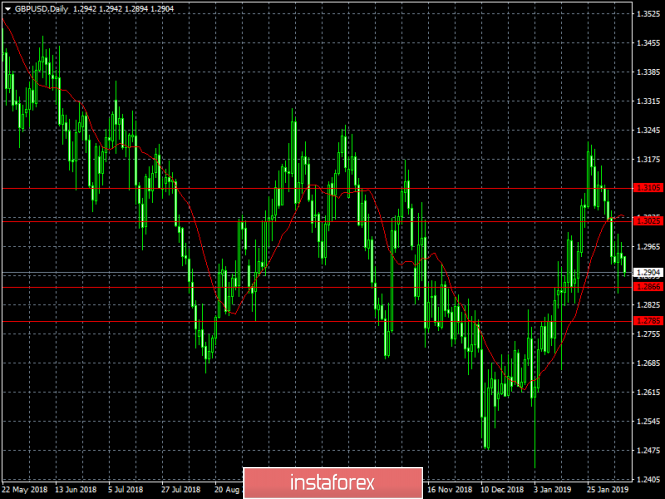Click the 13 Jun 2018 date label
This screenshot has width=665, height=499.
point(77,491)
